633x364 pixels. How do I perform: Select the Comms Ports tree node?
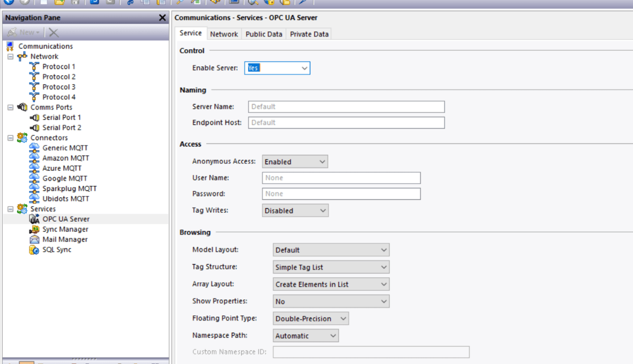click(x=51, y=107)
